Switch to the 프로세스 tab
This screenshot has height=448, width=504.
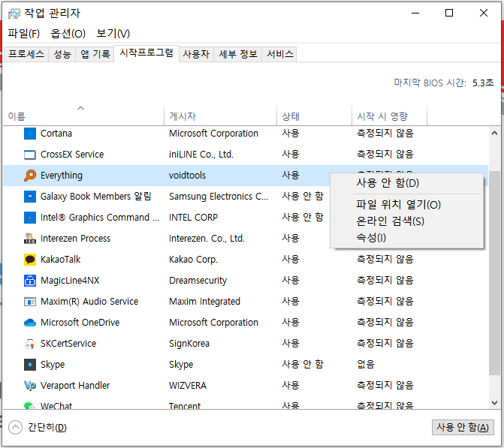(x=26, y=54)
